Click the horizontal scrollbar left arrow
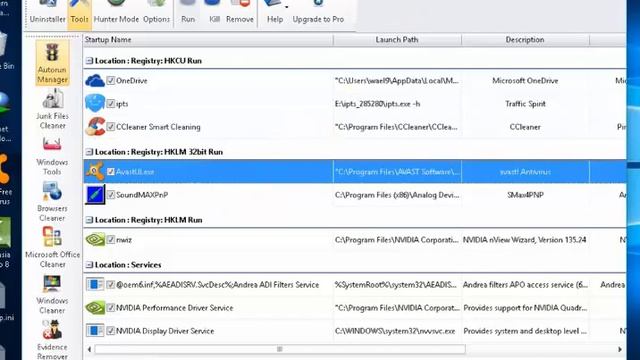Viewport: 640px width, 360px height. 89,349
